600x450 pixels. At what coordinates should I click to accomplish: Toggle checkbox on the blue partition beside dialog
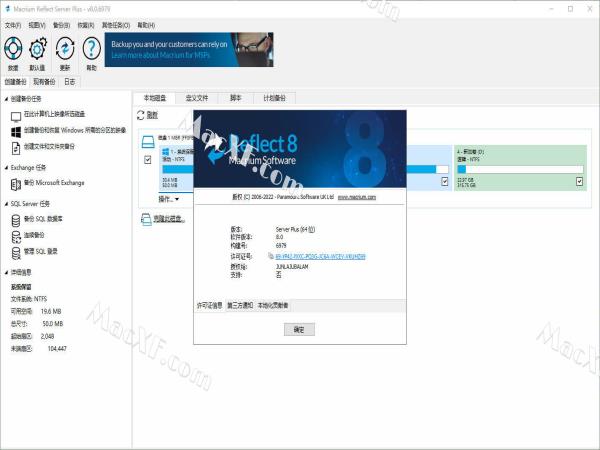pyautogui.click(x=444, y=181)
